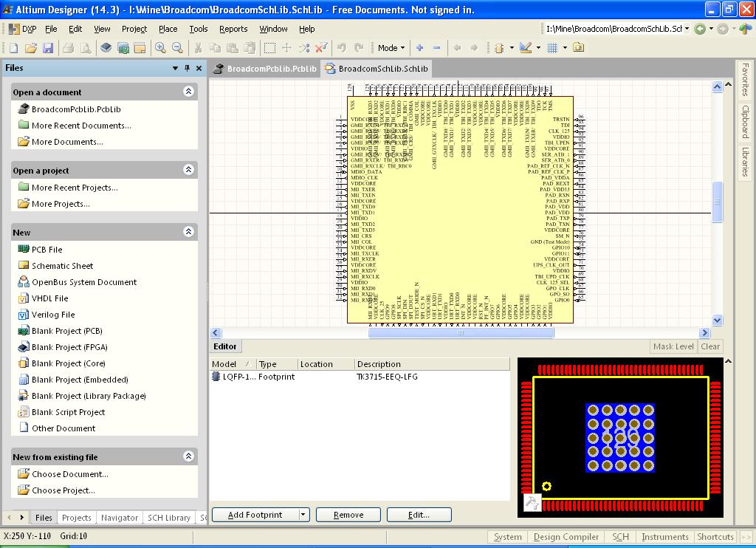Viewport: 756px width, 548px height.
Task: Select the dashed rectangle selection tool
Action: click(270, 48)
